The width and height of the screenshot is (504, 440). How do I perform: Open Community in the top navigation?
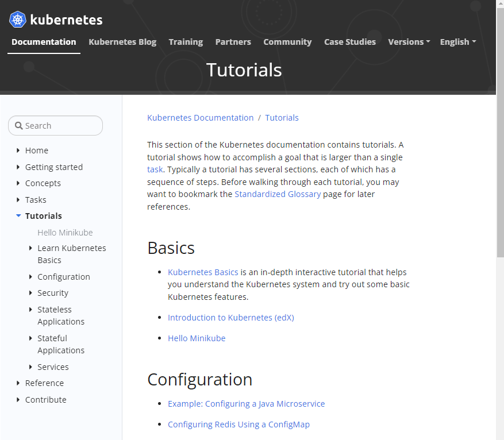[287, 42]
